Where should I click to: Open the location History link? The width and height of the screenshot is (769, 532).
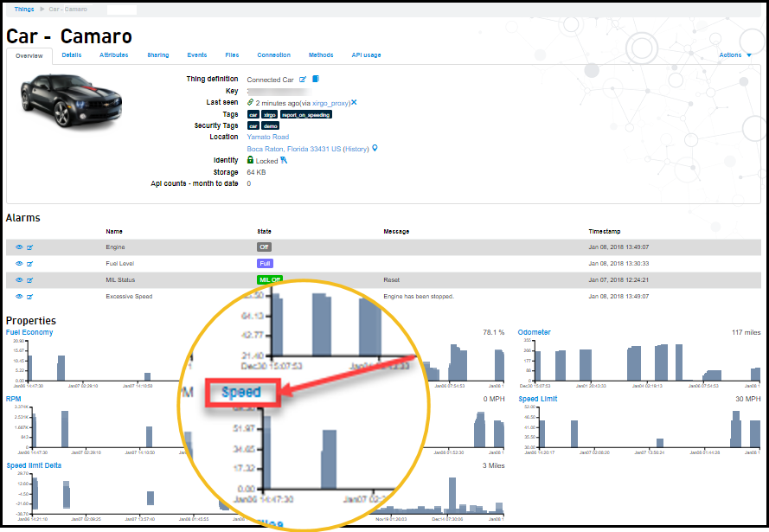[x=356, y=149]
